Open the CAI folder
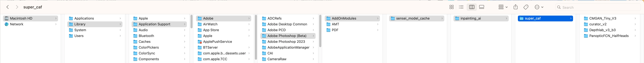644x63 pixels. point(288,53)
